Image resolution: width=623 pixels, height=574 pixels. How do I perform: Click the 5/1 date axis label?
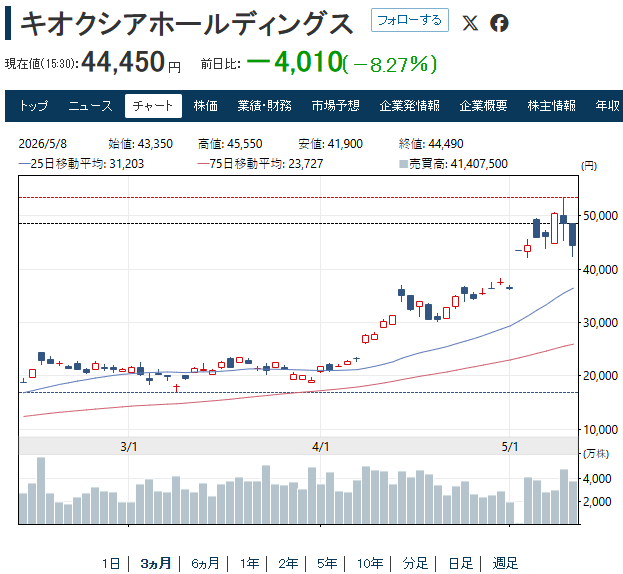(x=510, y=447)
